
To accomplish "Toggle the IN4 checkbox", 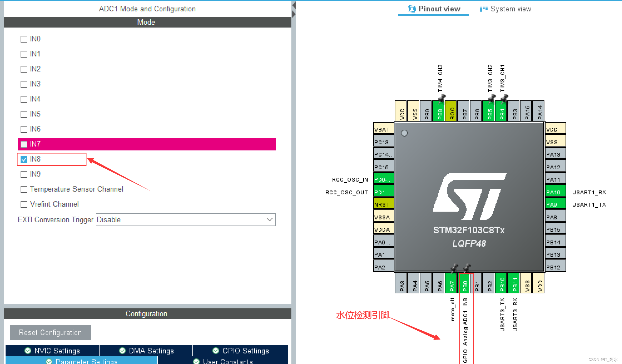I will point(24,99).
